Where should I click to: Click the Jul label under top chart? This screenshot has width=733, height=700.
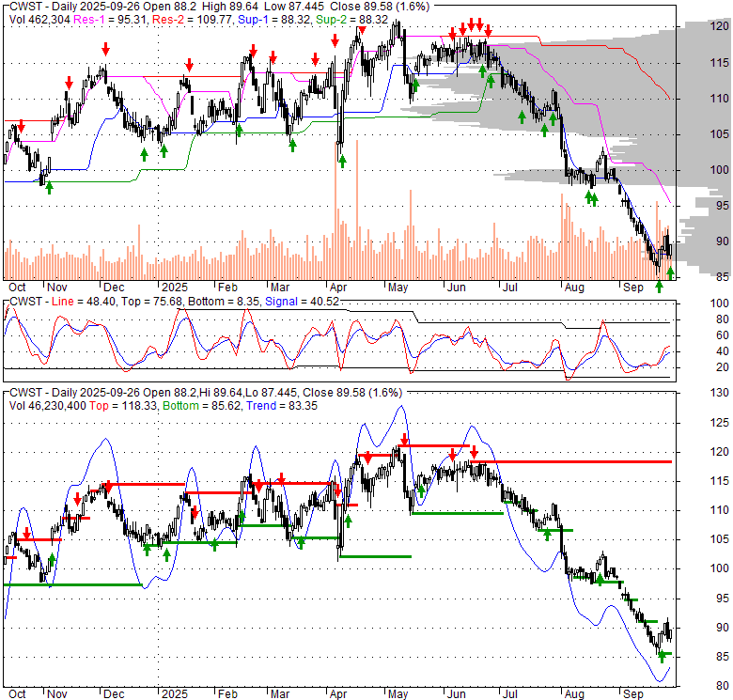pyautogui.click(x=509, y=288)
